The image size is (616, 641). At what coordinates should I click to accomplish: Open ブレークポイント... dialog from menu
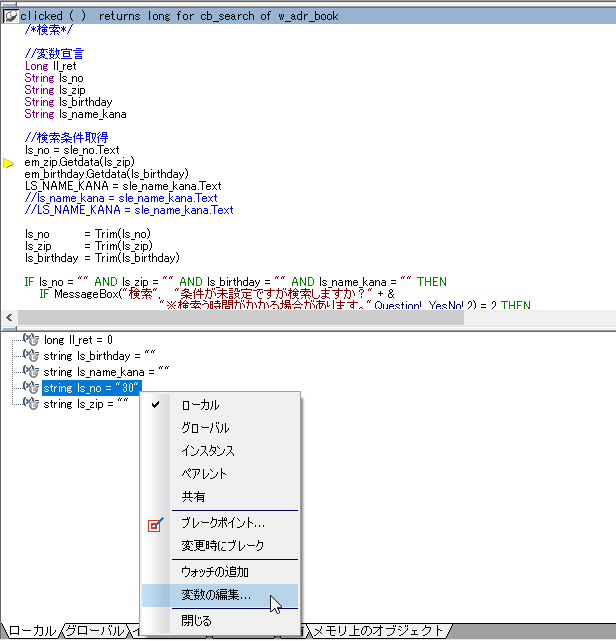[222, 523]
